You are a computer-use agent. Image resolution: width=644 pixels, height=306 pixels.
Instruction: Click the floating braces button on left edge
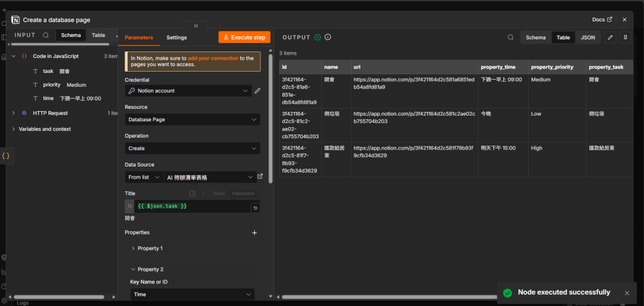coord(6,156)
